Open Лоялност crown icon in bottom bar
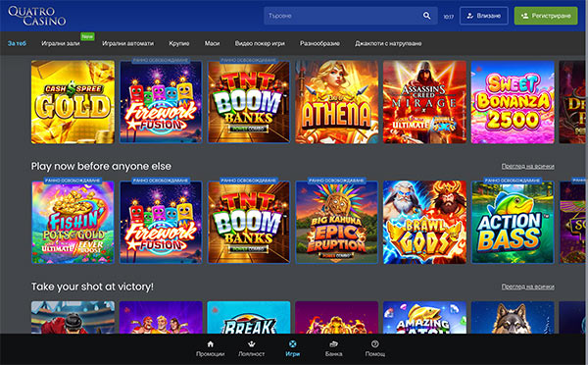The height and width of the screenshot is (365, 588). click(x=251, y=344)
